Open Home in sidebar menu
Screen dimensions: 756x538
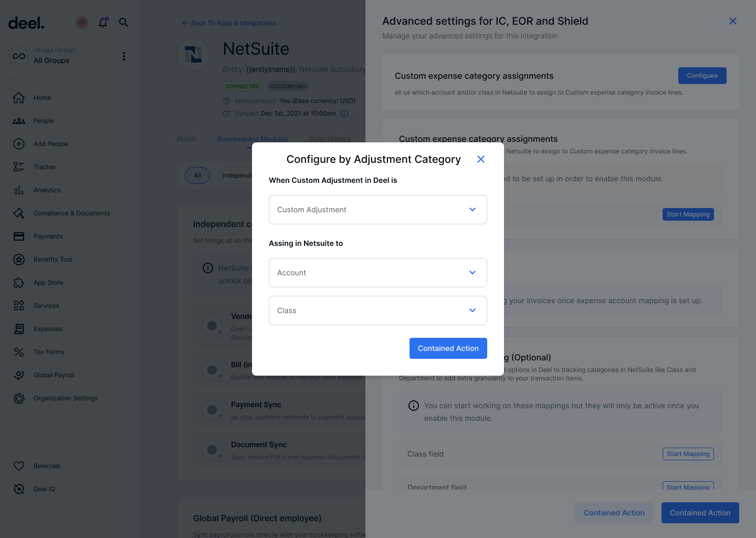(x=43, y=98)
